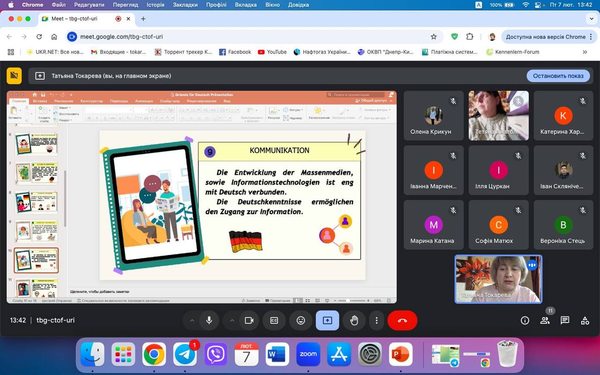Select Іван Склянче... participant tile
Image resolution: width=600 pixels, height=375 pixels.
click(563, 170)
